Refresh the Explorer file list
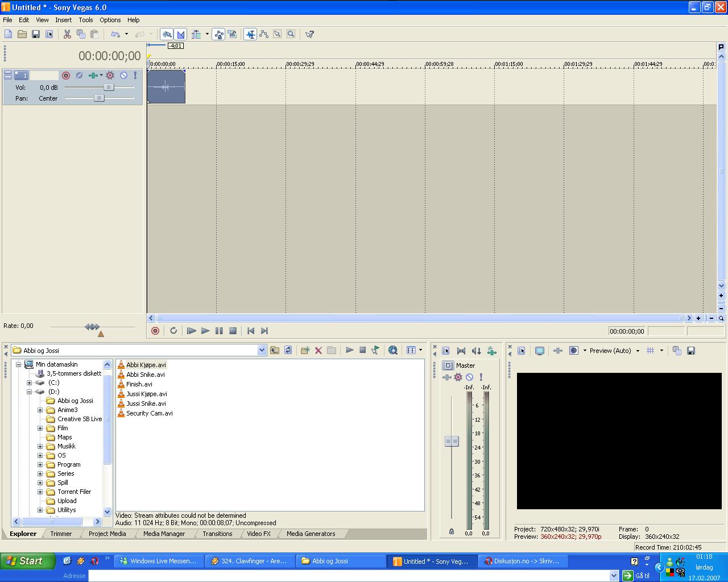Image resolution: width=728 pixels, height=582 pixels. (288, 350)
